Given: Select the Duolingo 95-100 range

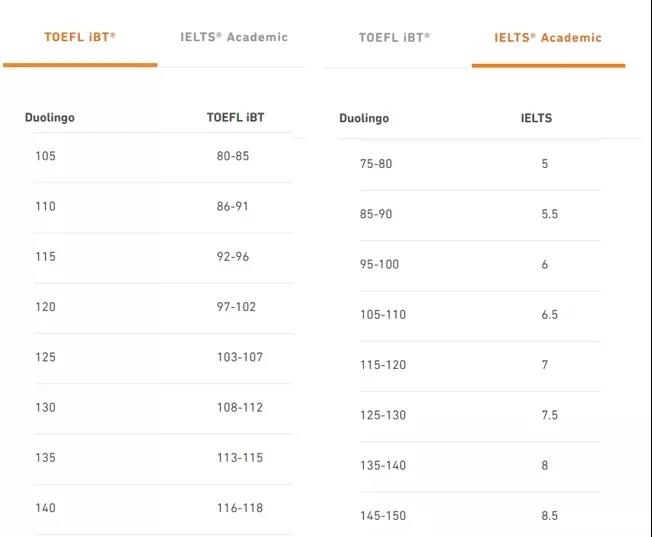Looking at the screenshot, I should (379, 264).
